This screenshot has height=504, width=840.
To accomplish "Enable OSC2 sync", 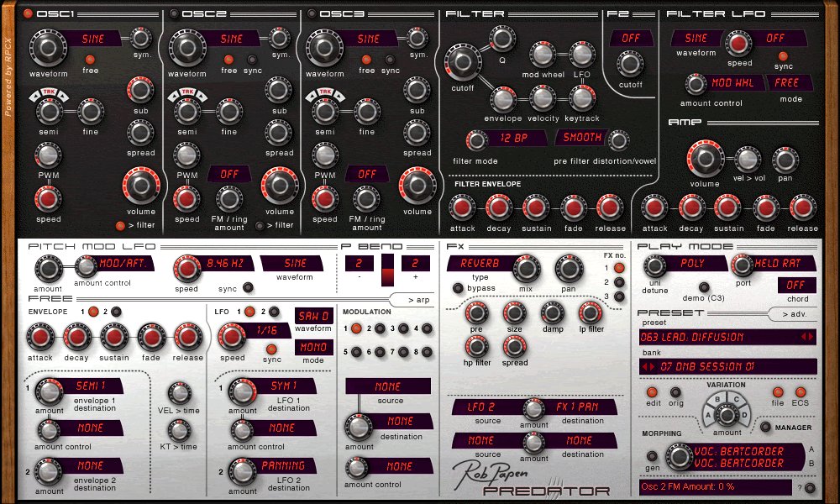I will tap(252, 60).
